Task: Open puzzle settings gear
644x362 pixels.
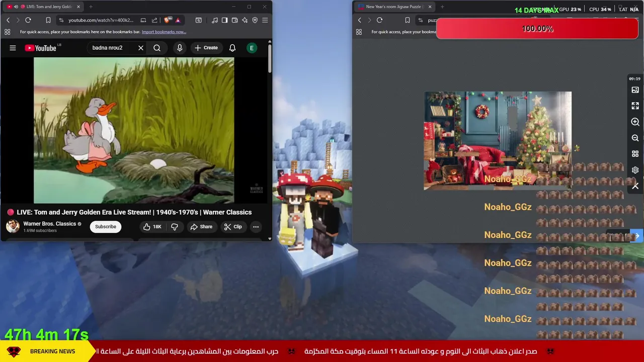Action: 635,170
